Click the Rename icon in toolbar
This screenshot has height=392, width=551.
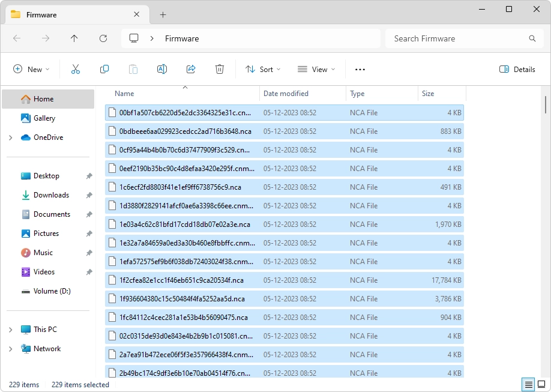(161, 70)
